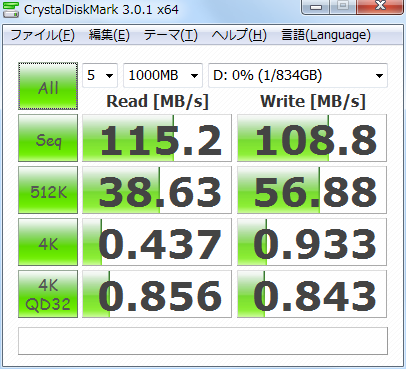Open the ファイル(F) menu
406x369 pixels.
(x=43, y=35)
